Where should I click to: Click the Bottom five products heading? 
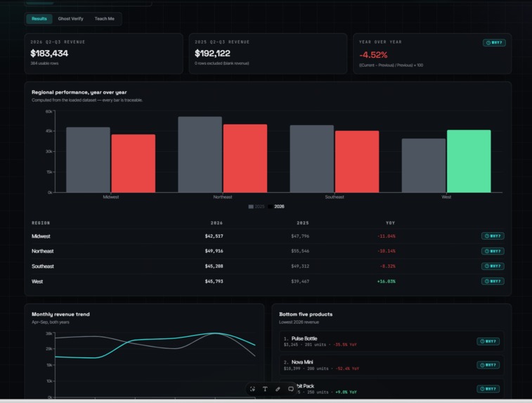[306, 314]
